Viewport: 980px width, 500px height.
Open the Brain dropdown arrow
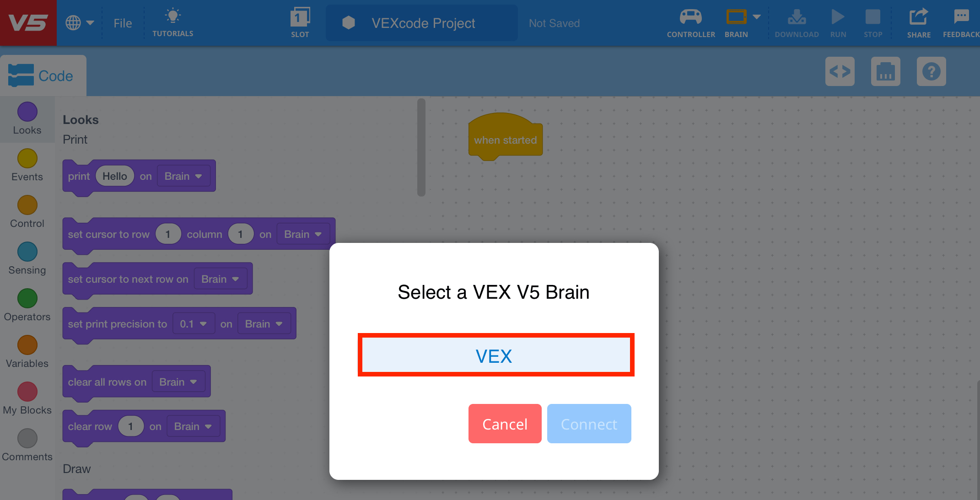click(756, 17)
